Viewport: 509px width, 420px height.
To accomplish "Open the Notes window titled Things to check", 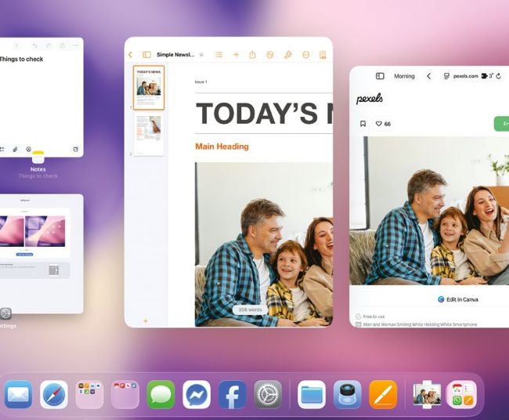I will 42,97.
